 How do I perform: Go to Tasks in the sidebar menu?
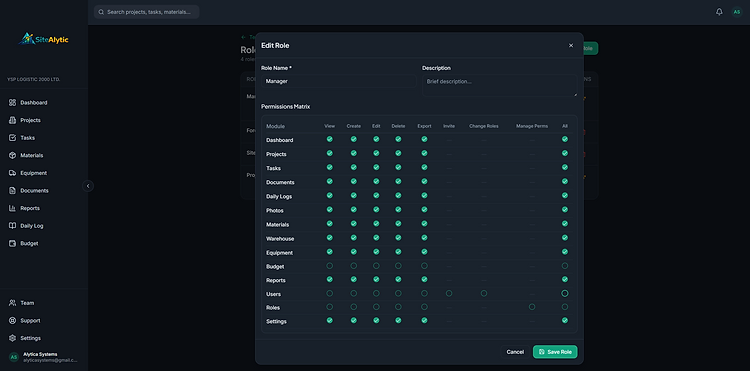27,138
